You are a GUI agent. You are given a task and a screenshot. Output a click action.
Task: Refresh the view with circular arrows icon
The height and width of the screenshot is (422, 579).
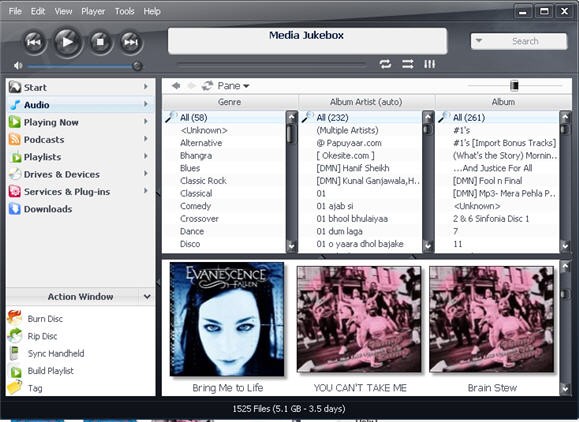(x=207, y=86)
